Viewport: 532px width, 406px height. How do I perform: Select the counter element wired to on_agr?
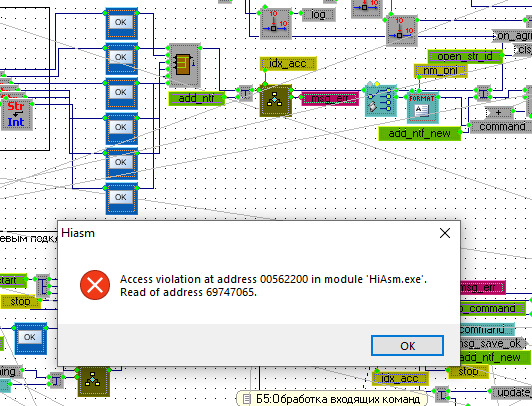402,31
